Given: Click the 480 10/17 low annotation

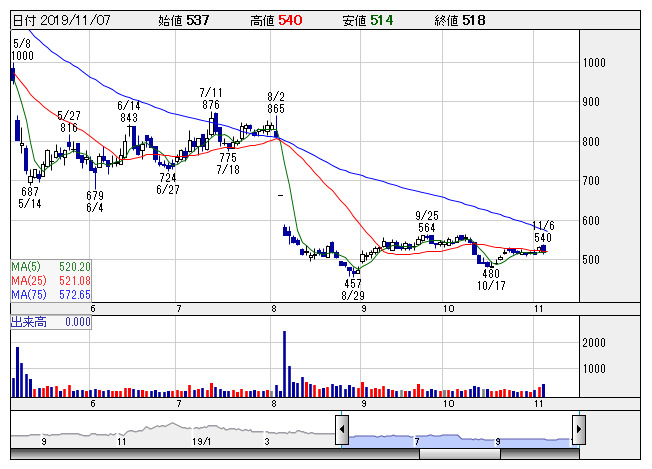Looking at the screenshot, I should click(x=490, y=278).
